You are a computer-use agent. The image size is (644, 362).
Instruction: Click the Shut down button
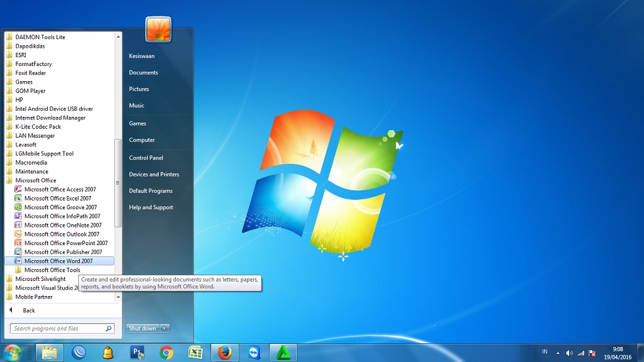tap(143, 328)
